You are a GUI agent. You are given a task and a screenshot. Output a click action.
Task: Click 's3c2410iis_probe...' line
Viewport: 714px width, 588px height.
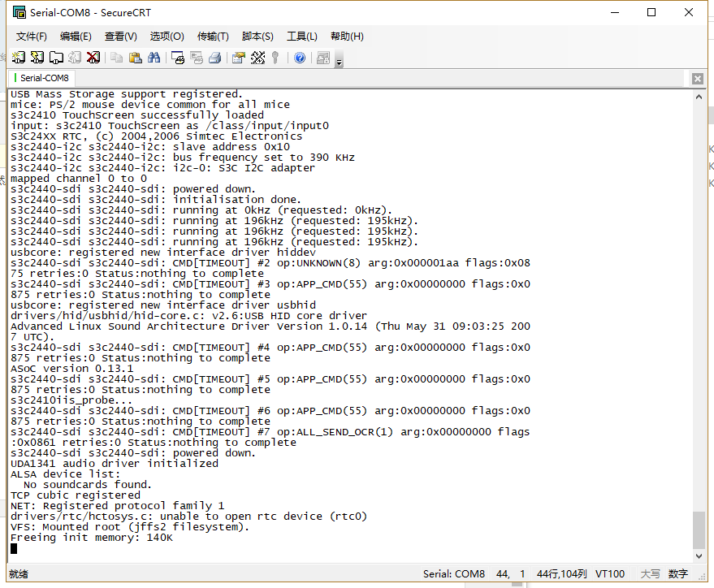[71, 400]
